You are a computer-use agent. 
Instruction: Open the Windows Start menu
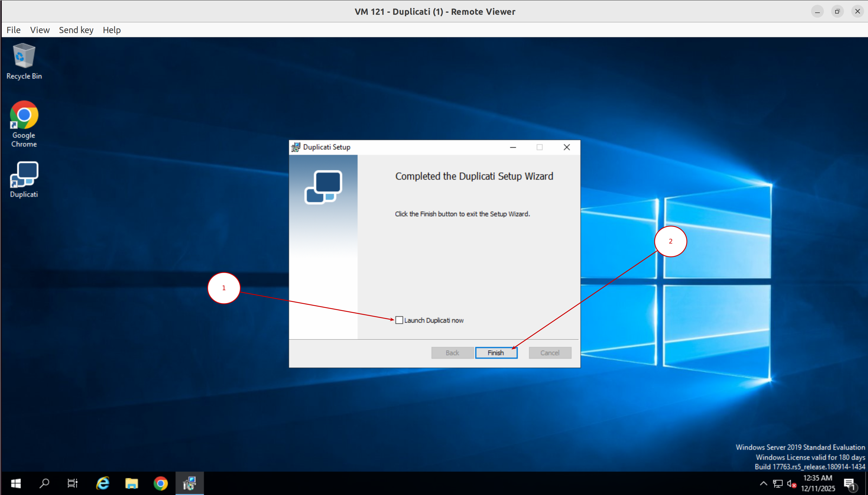16,483
